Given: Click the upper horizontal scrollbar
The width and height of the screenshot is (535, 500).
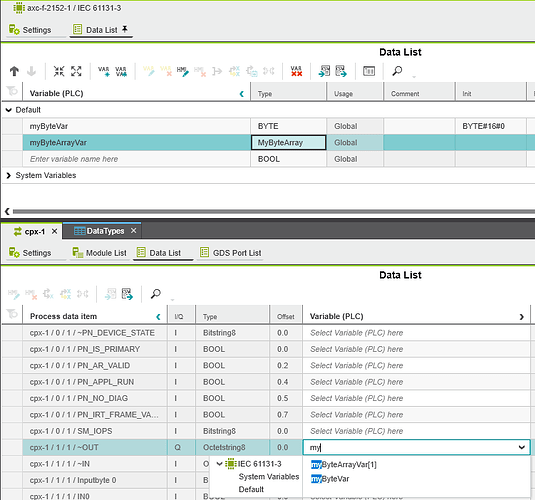Looking at the screenshot, I should 273,212.
